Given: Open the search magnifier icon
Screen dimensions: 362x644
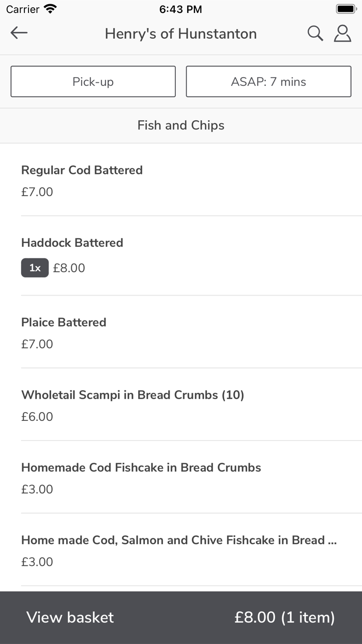Looking at the screenshot, I should coord(315,33).
